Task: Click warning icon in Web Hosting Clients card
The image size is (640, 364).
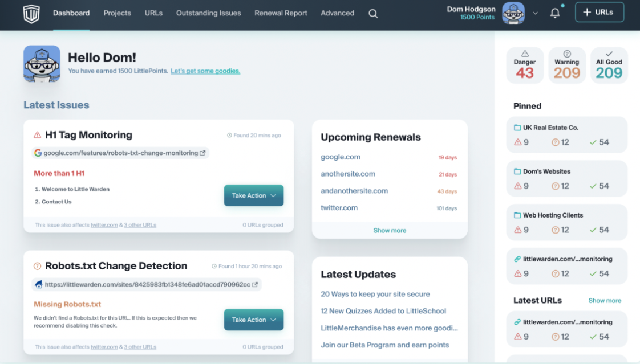Action: coord(555,230)
